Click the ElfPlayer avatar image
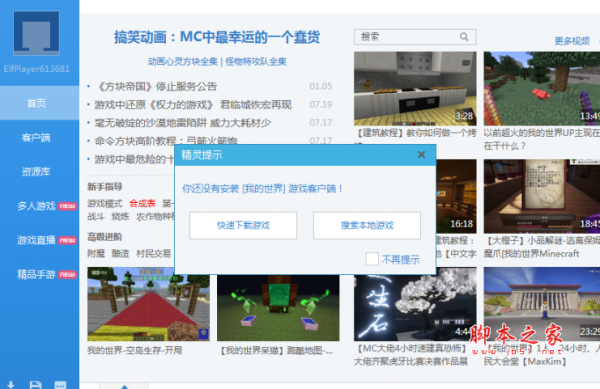 tap(36, 33)
